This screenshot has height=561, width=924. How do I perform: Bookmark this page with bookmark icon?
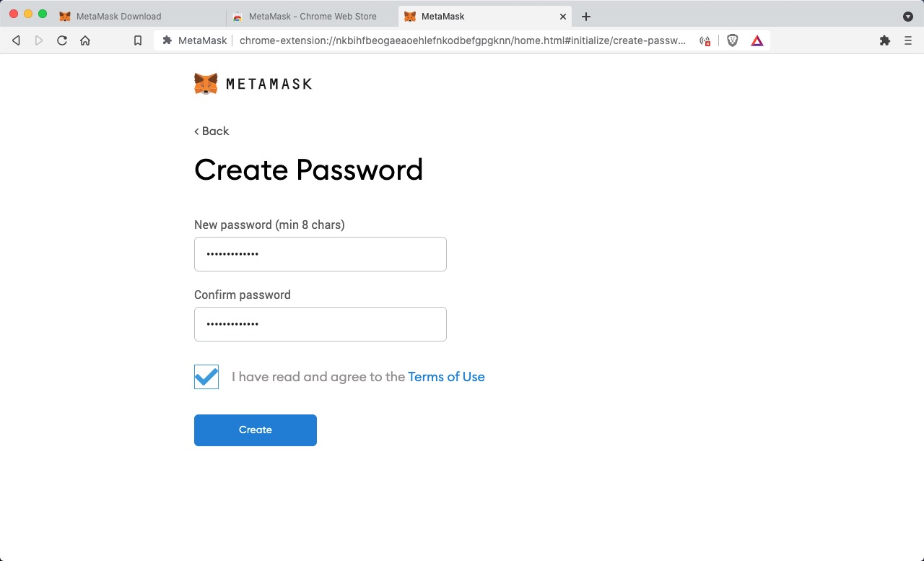[x=138, y=40]
